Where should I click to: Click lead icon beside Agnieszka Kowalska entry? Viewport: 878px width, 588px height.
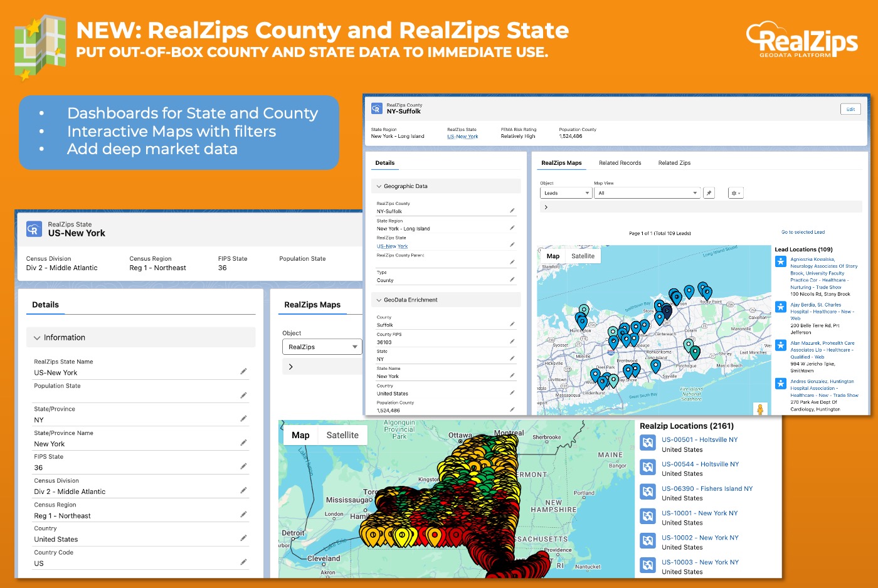pyautogui.click(x=781, y=261)
